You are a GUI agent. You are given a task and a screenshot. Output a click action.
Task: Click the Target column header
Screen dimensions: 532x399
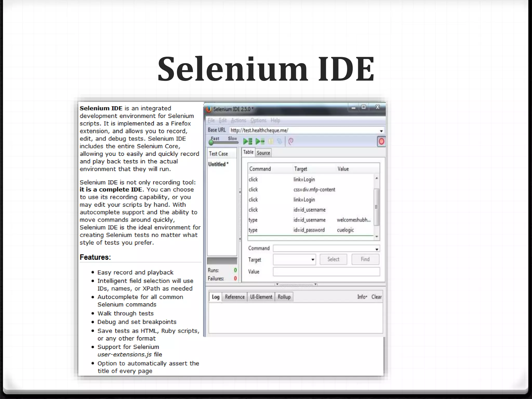[314, 169]
